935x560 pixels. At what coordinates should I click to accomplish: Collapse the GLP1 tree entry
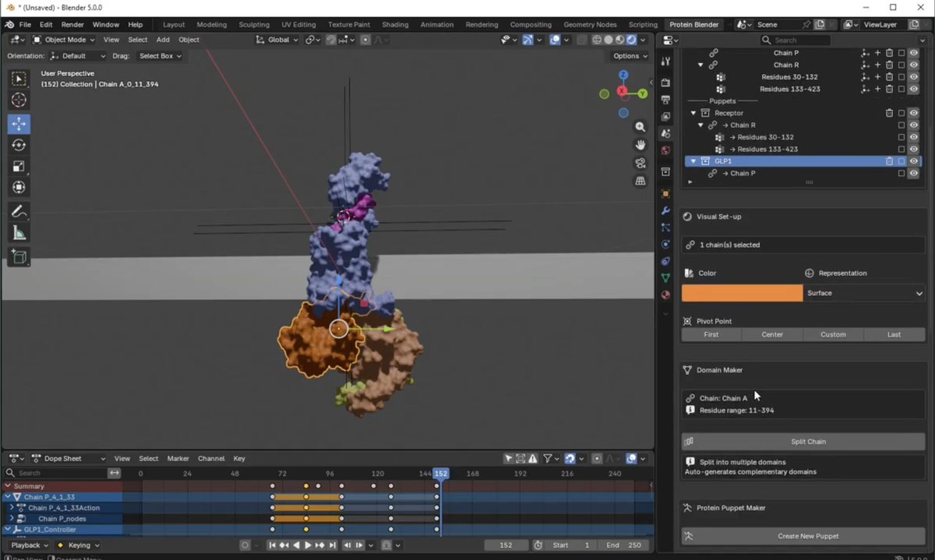click(693, 161)
